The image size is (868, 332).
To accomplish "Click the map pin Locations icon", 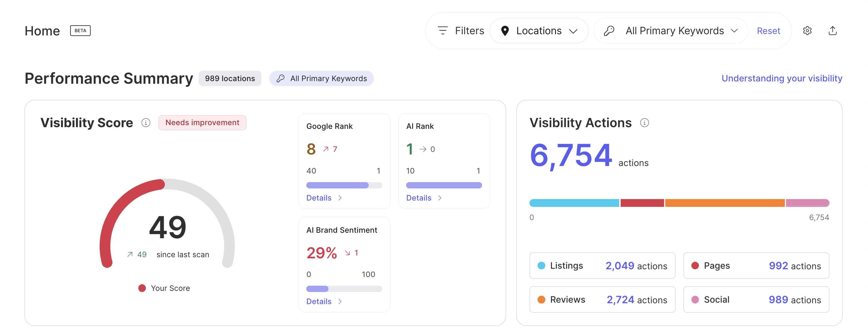I will [x=504, y=31].
